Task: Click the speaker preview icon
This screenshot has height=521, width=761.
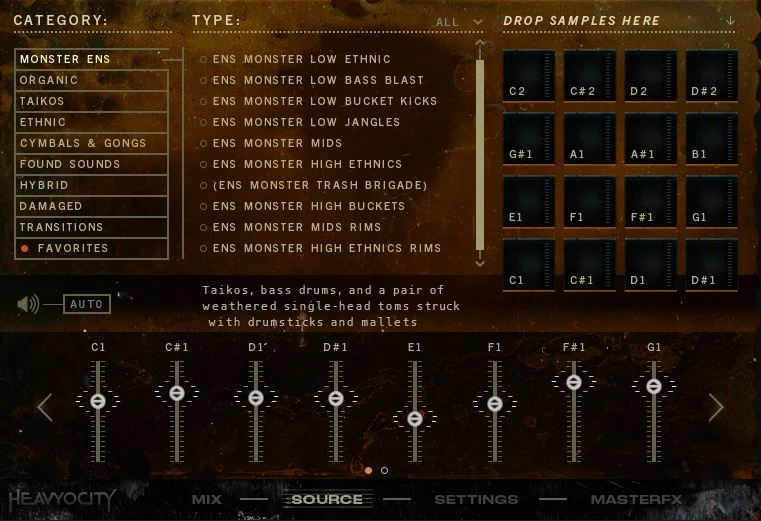Action: point(28,304)
